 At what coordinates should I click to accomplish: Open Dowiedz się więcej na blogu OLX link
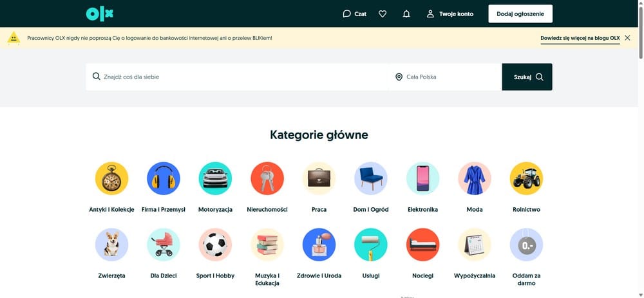[580, 38]
